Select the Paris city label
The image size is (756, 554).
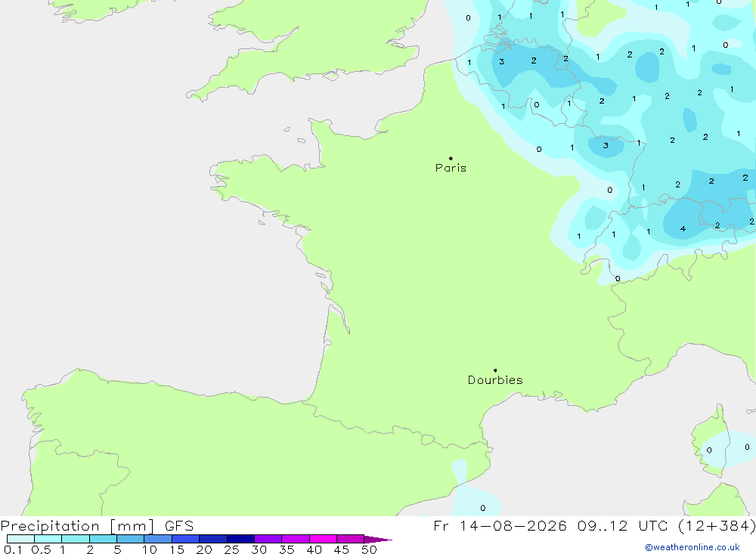coord(451,168)
